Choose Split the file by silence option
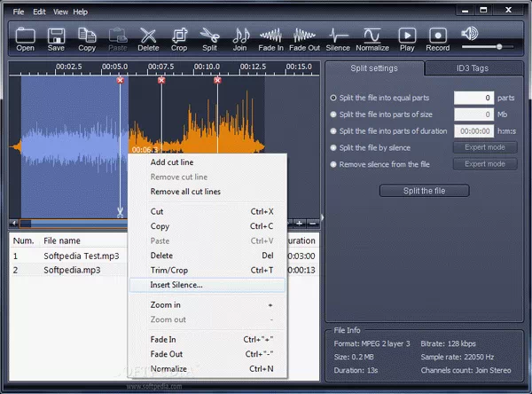 point(333,147)
